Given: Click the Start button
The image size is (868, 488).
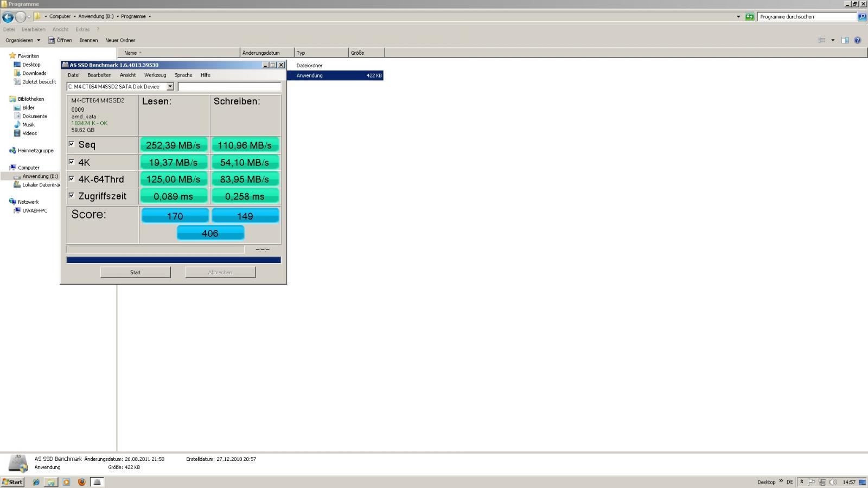Looking at the screenshot, I should pos(12,482).
